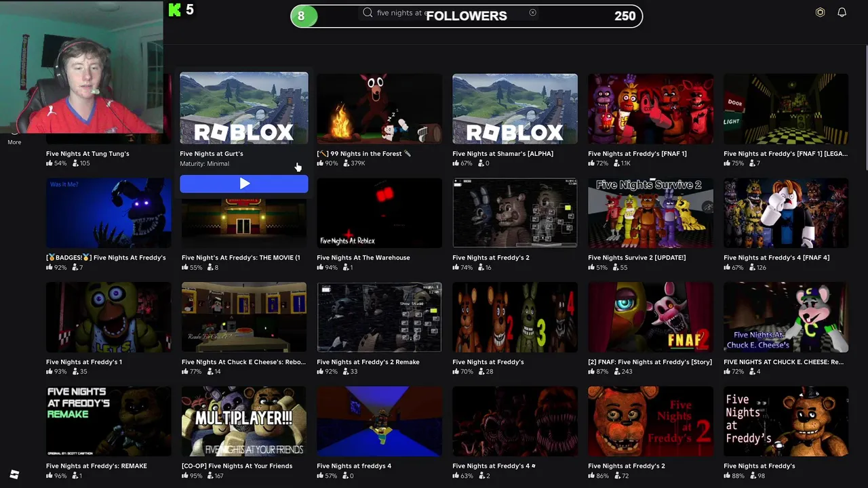Click the 99 Nights in the Forest title text
The width and height of the screenshot is (868, 488).
(x=364, y=153)
